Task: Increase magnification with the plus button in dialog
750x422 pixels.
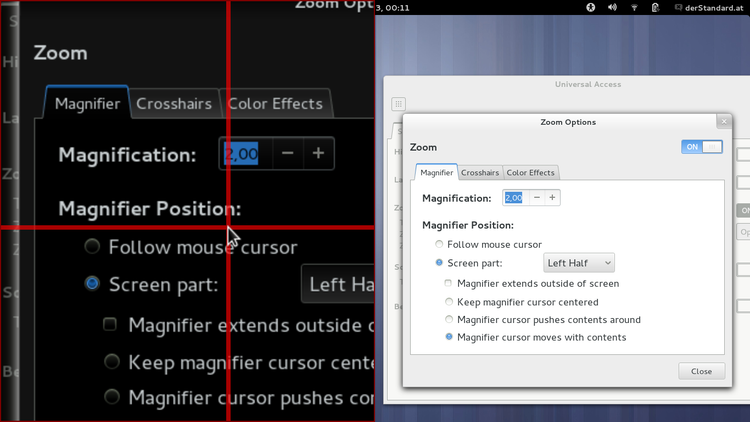Action: (x=552, y=198)
